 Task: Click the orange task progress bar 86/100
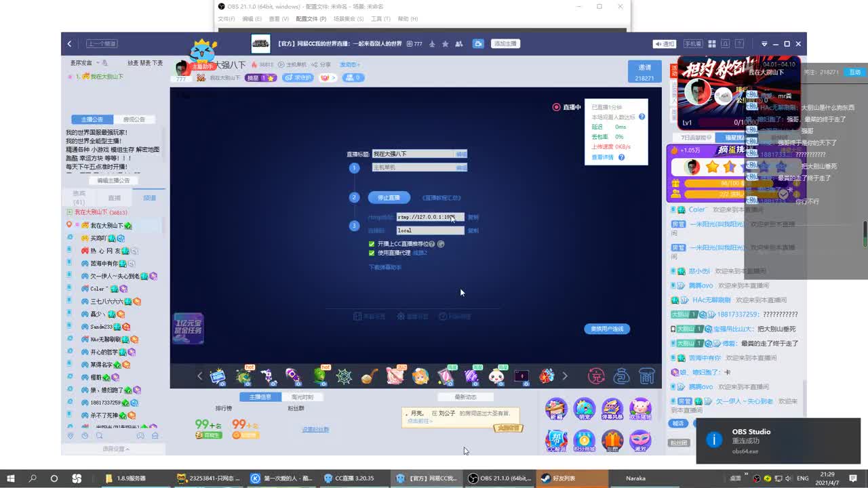[x=729, y=183]
